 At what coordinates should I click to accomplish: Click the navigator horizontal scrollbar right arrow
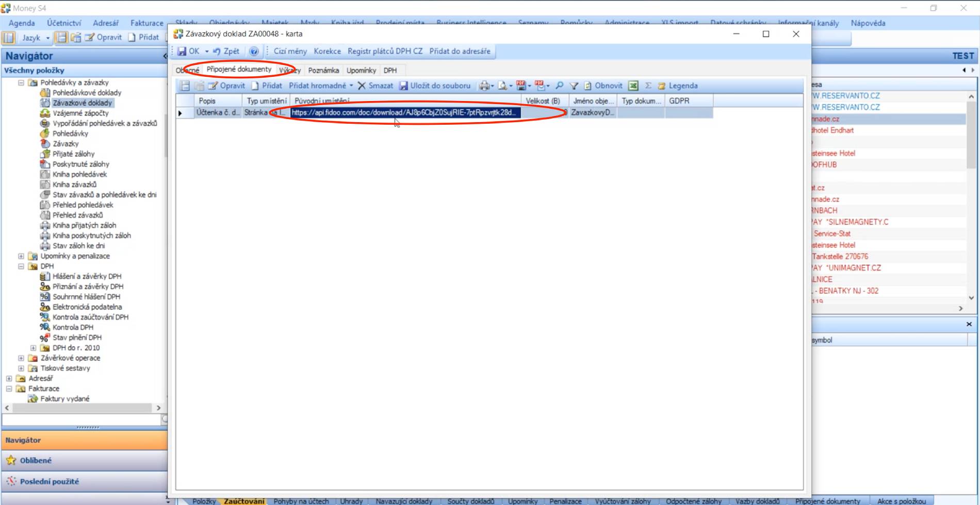click(x=158, y=408)
